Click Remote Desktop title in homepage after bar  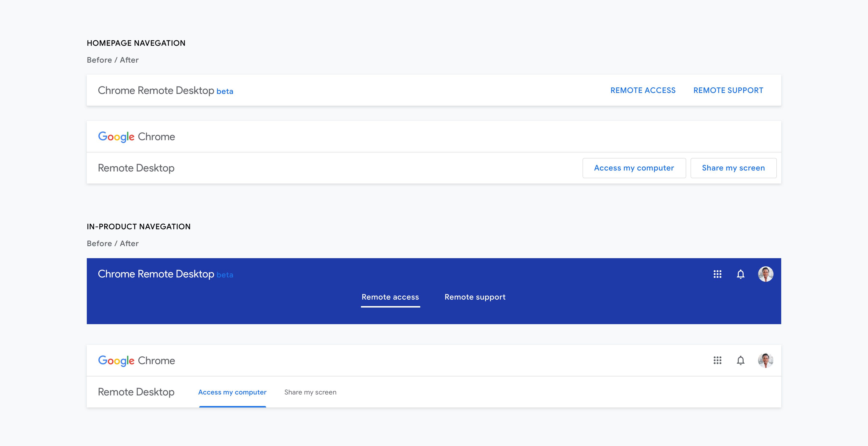point(136,168)
